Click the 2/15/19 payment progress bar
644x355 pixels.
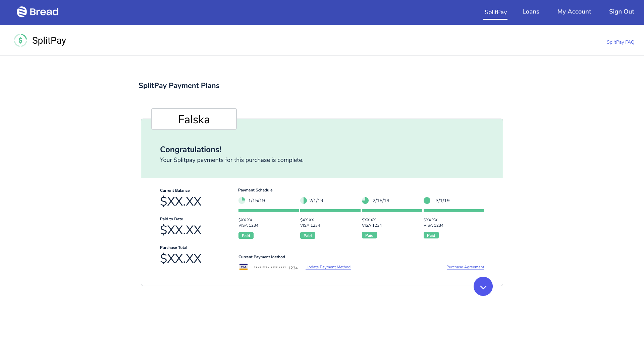pyautogui.click(x=392, y=211)
